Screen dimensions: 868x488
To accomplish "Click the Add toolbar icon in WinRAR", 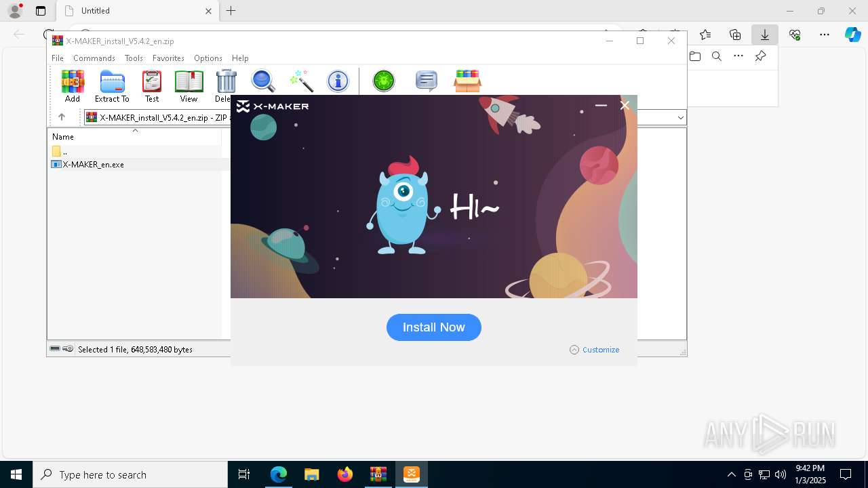I will click(x=73, y=86).
